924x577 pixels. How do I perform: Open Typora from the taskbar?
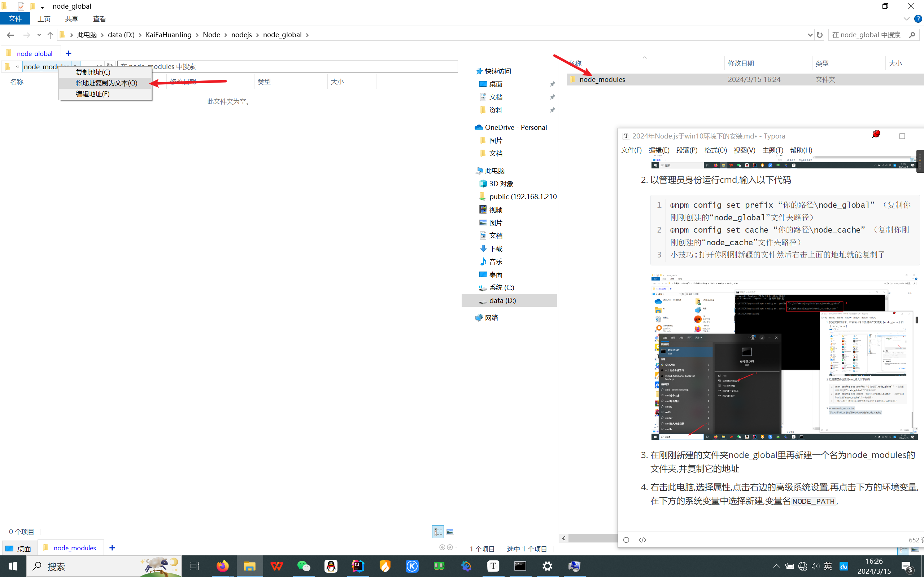pyautogui.click(x=493, y=566)
